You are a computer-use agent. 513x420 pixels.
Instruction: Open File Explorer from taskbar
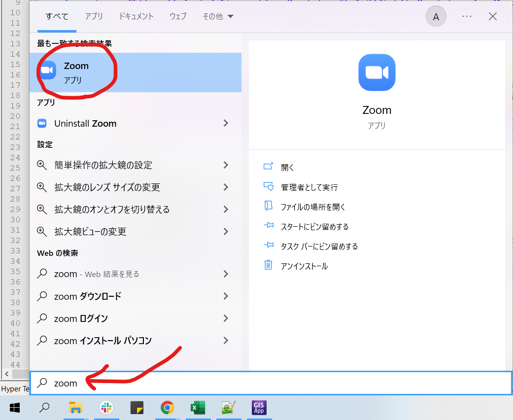tap(75, 408)
